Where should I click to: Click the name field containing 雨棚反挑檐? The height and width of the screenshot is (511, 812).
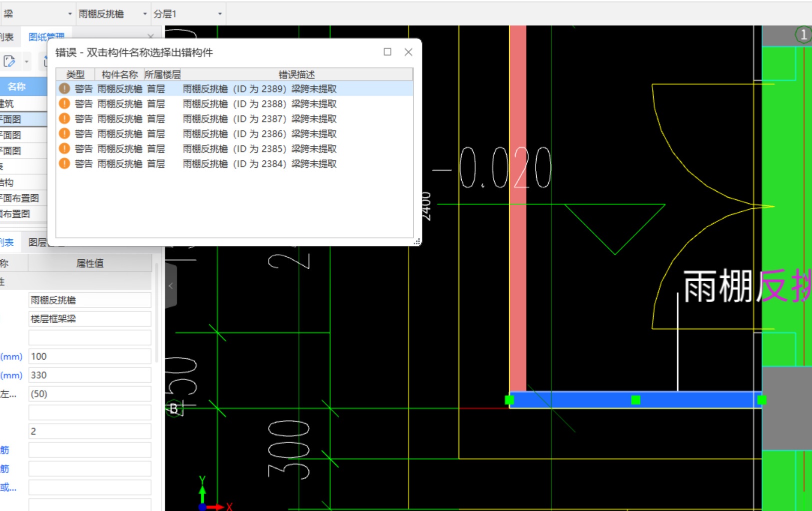click(x=90, y=300)
